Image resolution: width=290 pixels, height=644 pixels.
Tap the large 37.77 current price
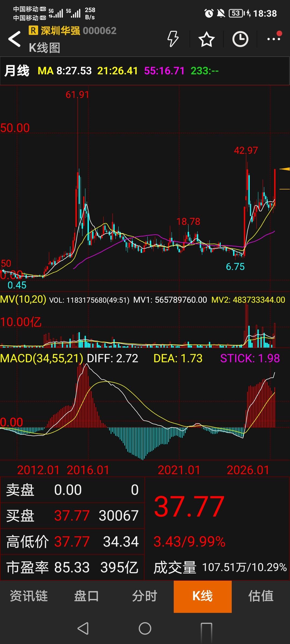[189, 507]
